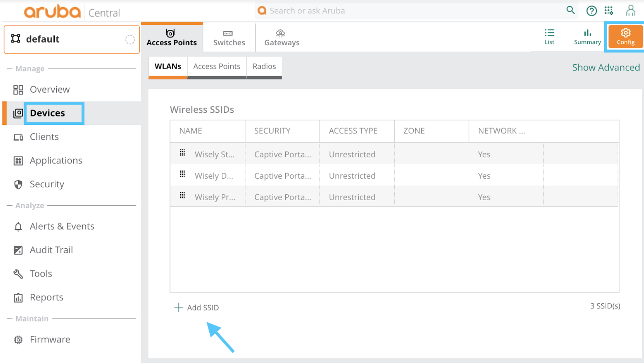Click the search magnifier icon
Screen dimensions: 644x363
[570, 10]
